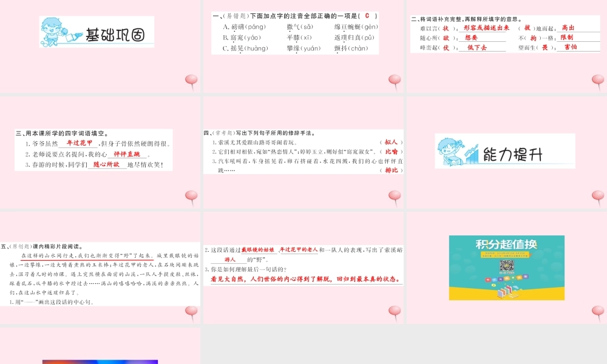Click the 积分超值换 banner title
This screenshot has width=607, height=364.
[x=506, y=244]
